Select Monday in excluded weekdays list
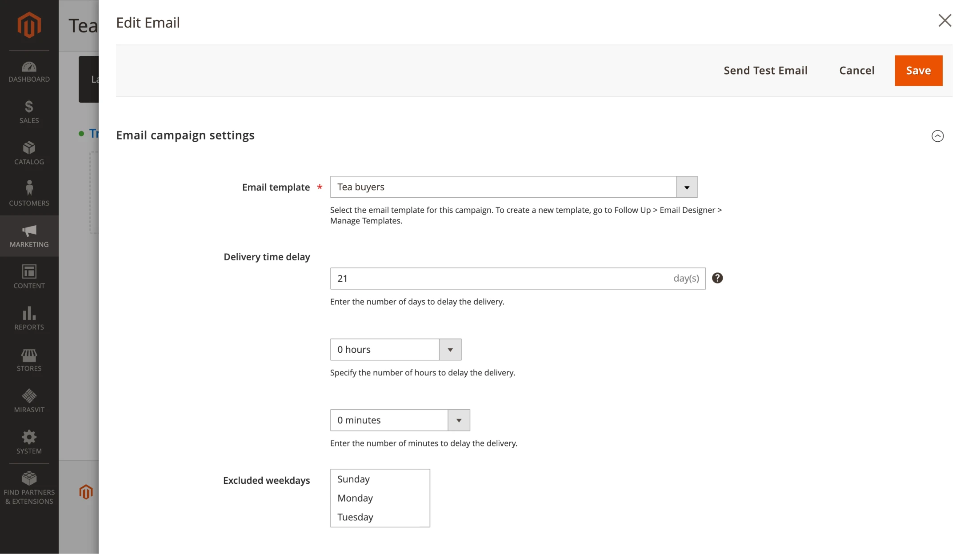980x554 pixels. pos(355,498)
